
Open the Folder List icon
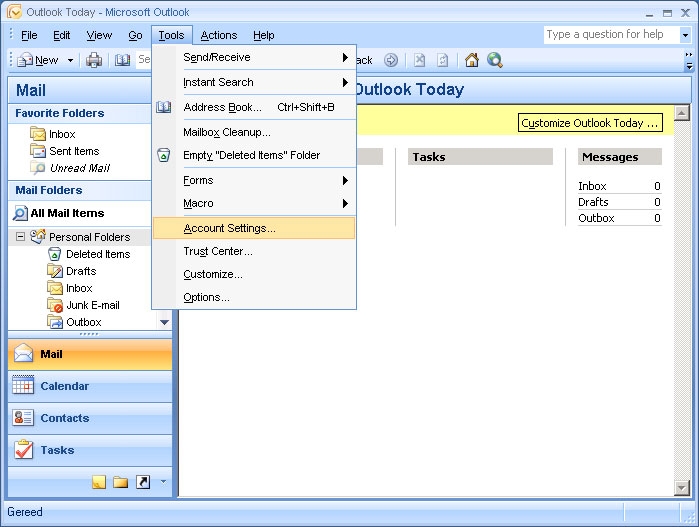(x=120, y=482)
